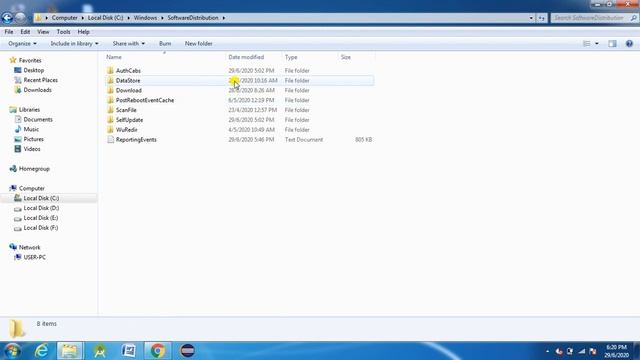Open the File menu

(9, 32)
